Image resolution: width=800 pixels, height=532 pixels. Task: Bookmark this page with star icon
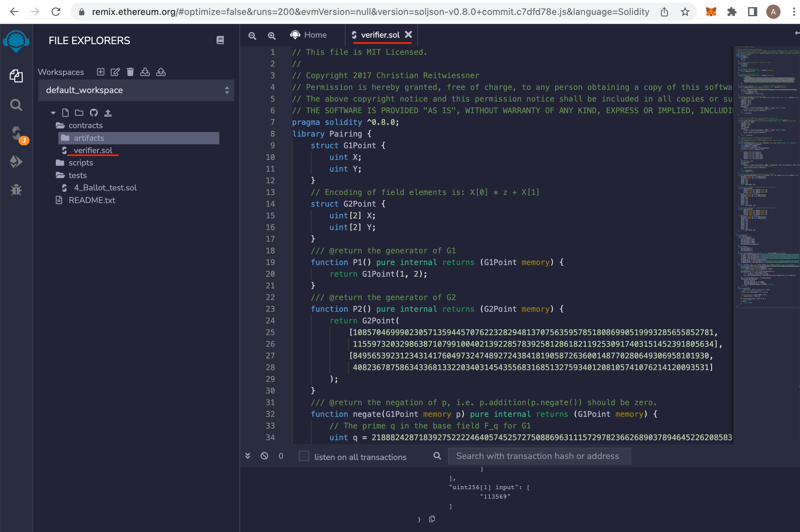685,12
